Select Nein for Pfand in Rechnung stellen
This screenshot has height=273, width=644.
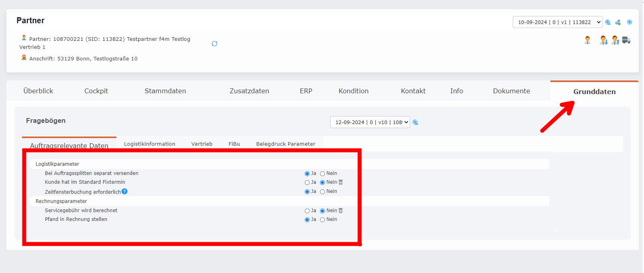[x=322, y=220]
